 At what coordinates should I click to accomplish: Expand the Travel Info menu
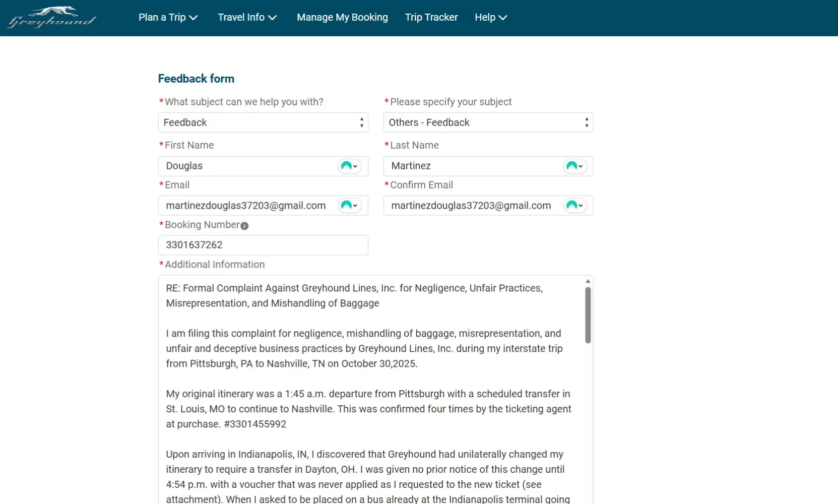(247, 18)
